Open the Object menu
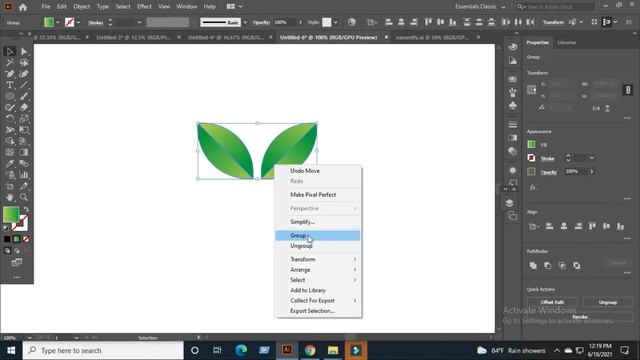640x360 pixels. coord(82,7)
